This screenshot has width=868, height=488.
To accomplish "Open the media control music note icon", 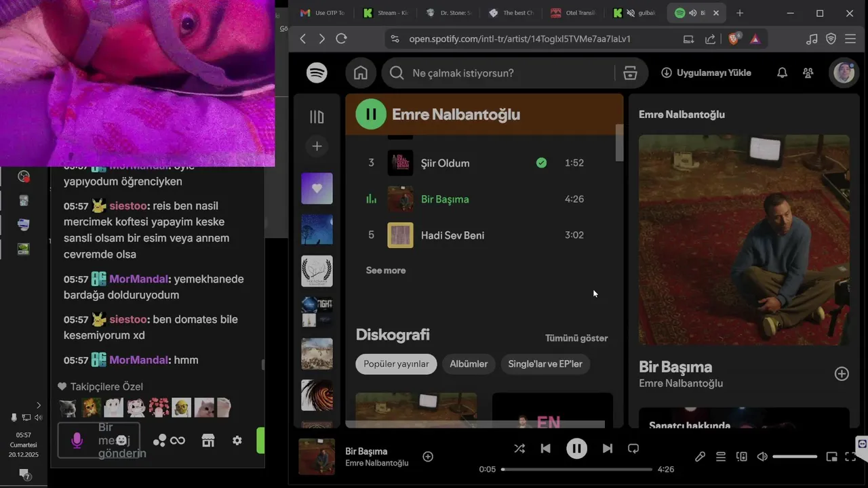I will [x=812, y=39].
